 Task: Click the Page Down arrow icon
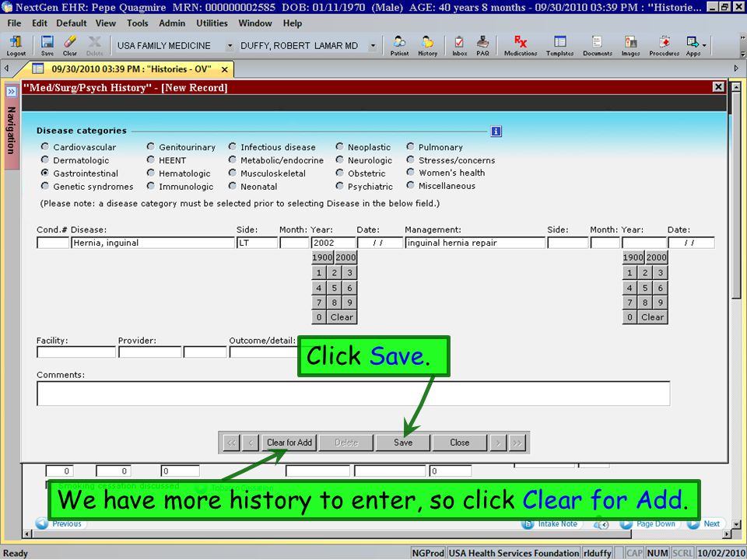click(x=626, y=523)
